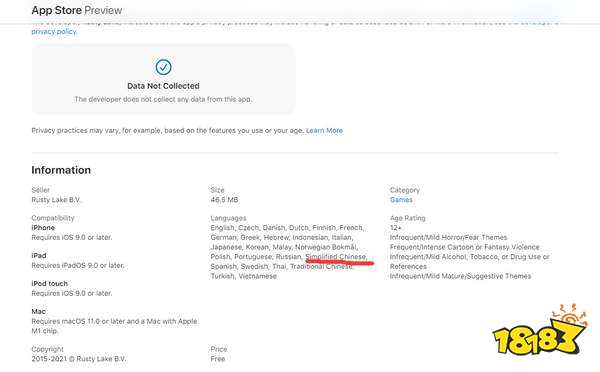
Task: Click the Languages label
Action: [228, 218]
